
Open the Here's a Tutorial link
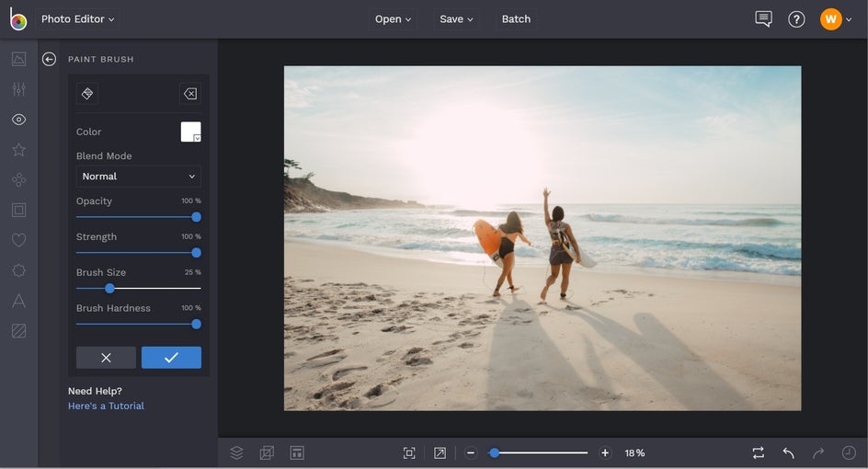point(106,406)
